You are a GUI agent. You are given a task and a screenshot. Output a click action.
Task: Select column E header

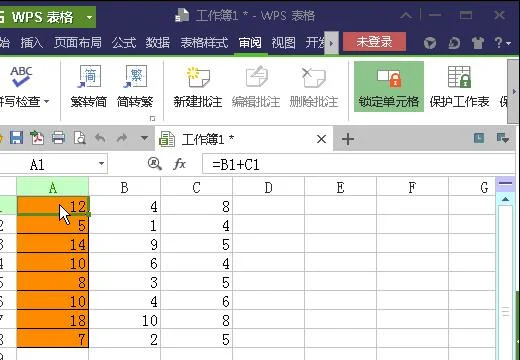click(341, 187)
